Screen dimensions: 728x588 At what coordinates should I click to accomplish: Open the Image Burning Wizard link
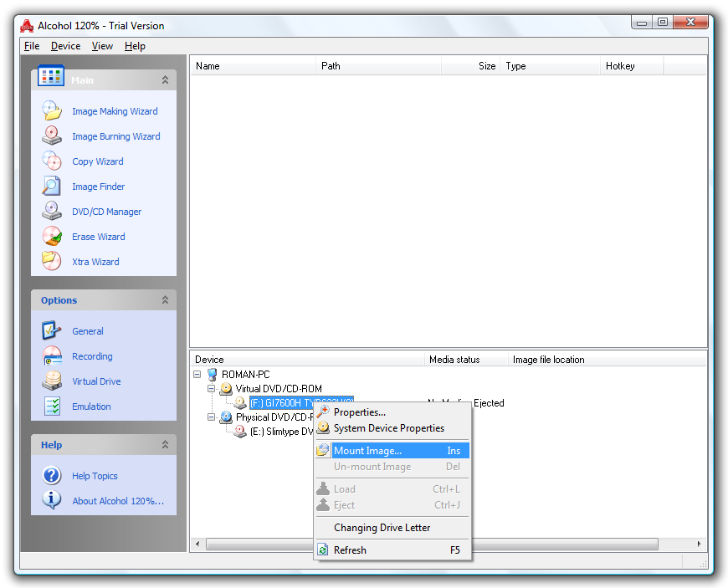(116, 136)
